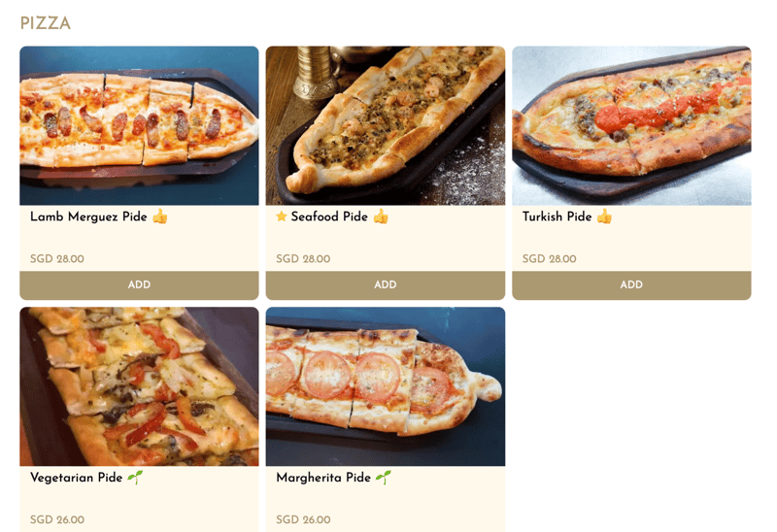The width and height of the screenshot is (777, 532).
Task: Open the Margherita Pide photo
Action: (x=386, y=386)
